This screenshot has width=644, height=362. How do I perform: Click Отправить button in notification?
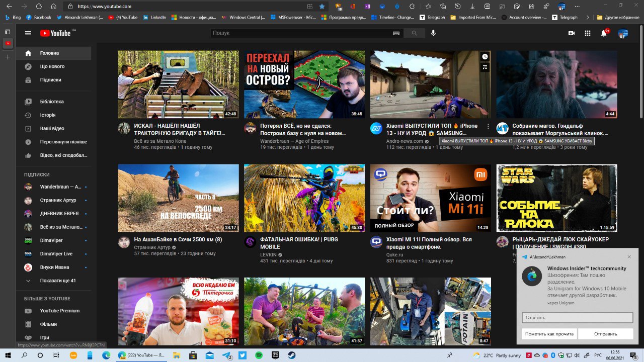pyautogui.click(x=605, y=334)
